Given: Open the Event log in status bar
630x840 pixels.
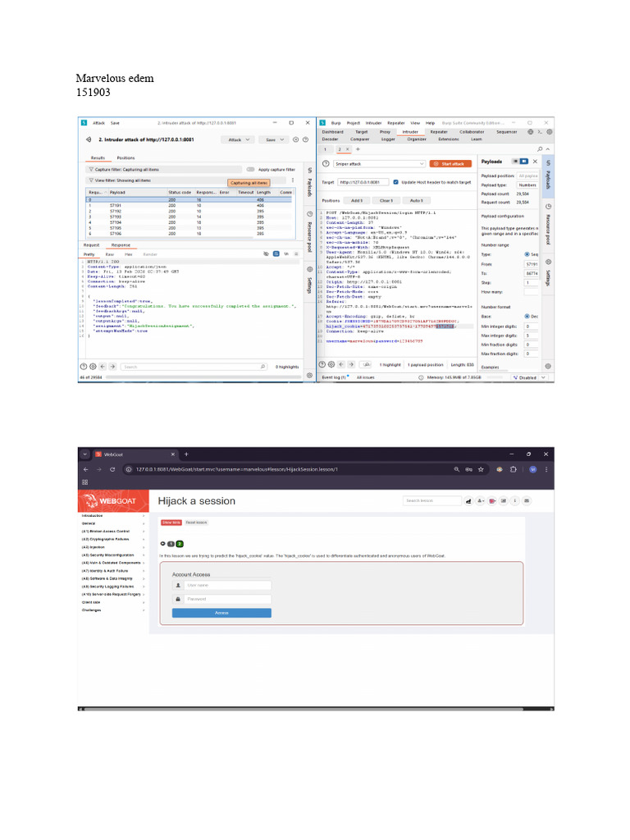Looking at the screenshot, I should [x=335, y=377].
